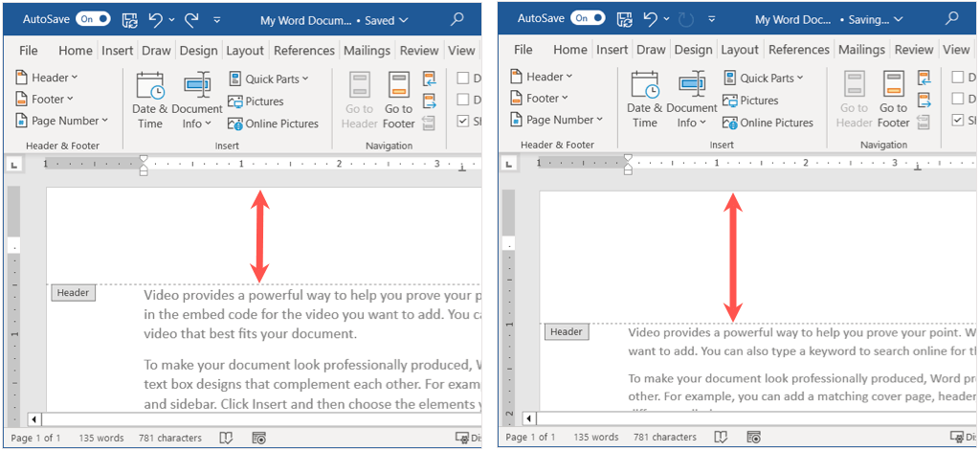Click tab selector box left of left ruler

13,165
